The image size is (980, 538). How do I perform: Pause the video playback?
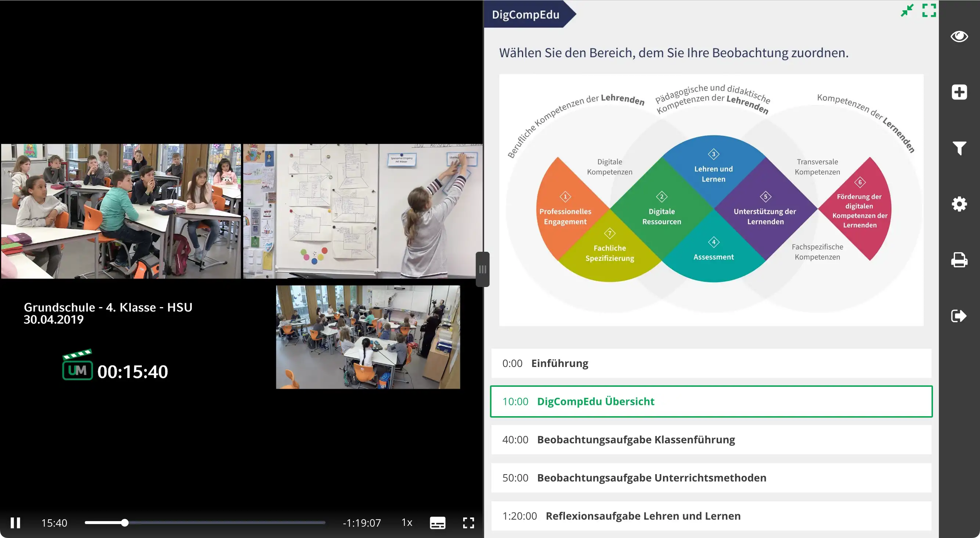pos(15,523)
